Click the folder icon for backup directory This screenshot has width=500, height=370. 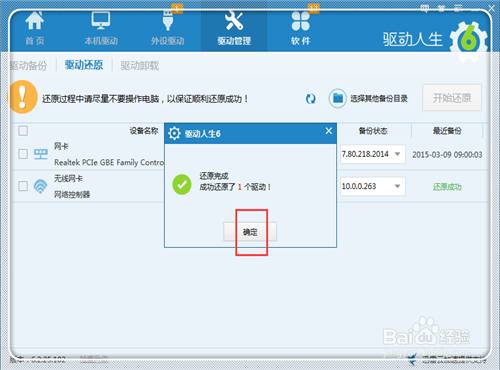[337, 98]
